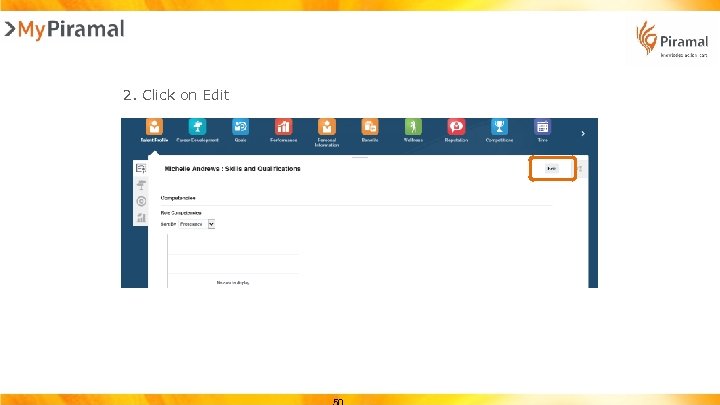This screenshot has width=720, height=405.
Task: Open the Benefits icon
Action: click(x=370, y=126)
